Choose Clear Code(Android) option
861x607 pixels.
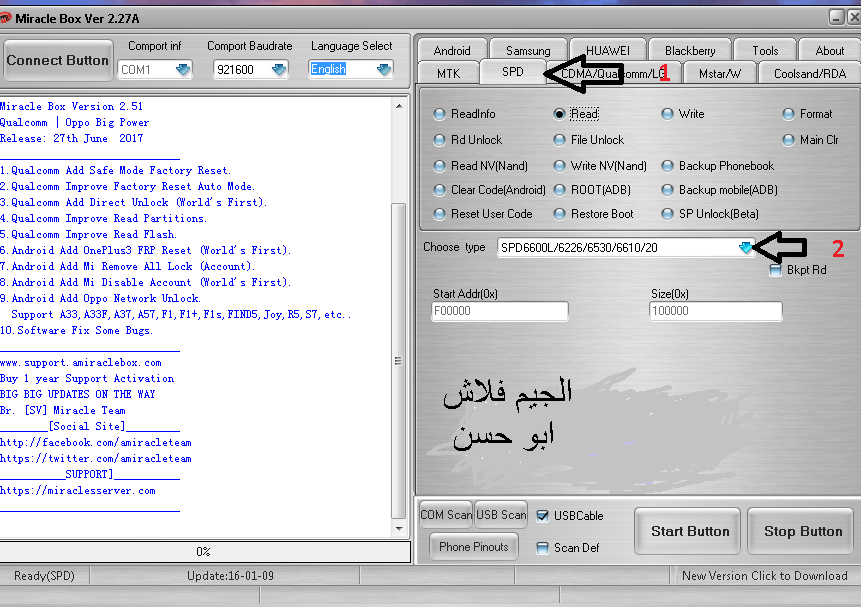coord(439,190)
